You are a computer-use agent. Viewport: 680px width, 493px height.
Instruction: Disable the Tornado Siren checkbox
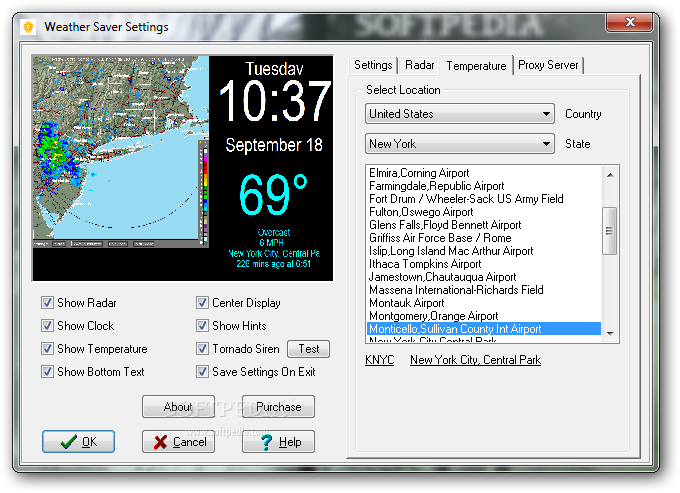202,349
